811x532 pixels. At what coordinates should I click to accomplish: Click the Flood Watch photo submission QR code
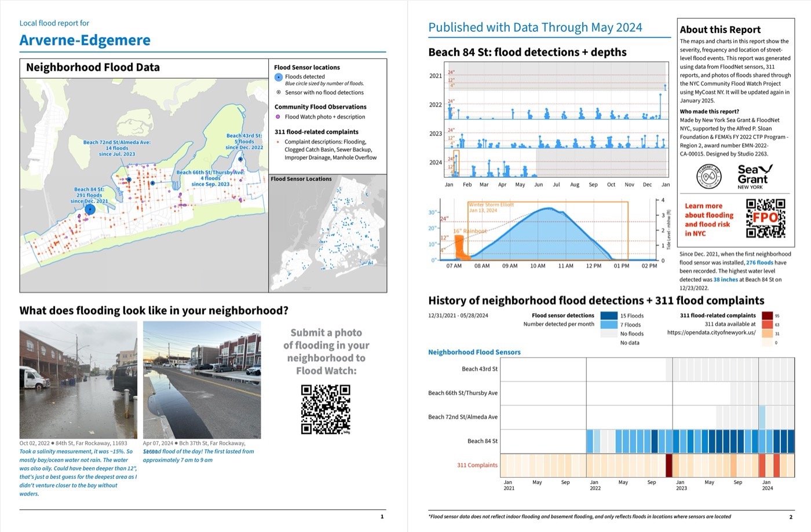pyautogui.click(x=326, y=410)
